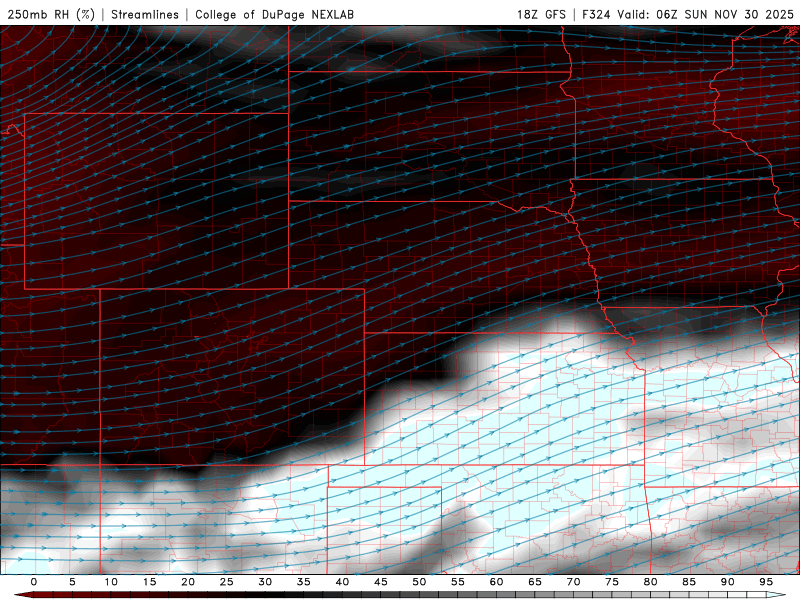
Task: Click the "55" value on color scale
Action: (458, 582)
